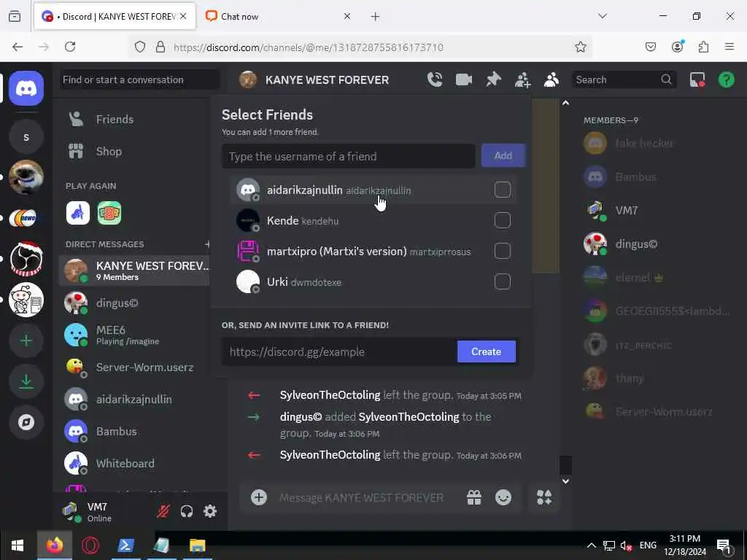Open the dingus© direct message
Screen dimensions: 747x560
tap(135, 303)
